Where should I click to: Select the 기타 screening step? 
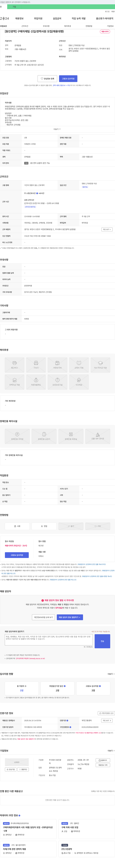tap(98, 526)
